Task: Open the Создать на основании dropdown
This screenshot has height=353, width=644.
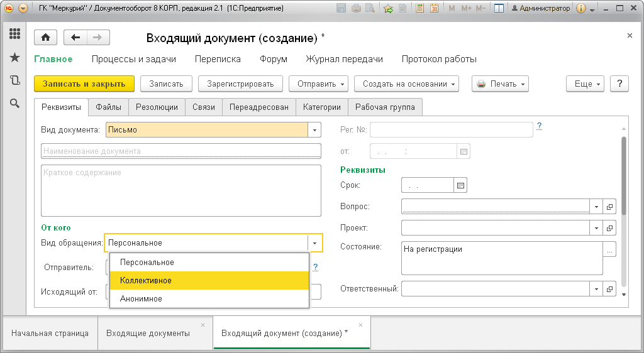Action: click(407, 84)
